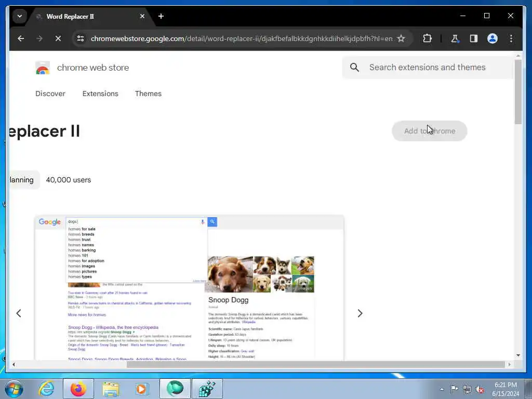Image resolution: width=532 pixels, height=399 pixels.
Task: Click the horizontal scroll right arrow
Action: (509, 364)
